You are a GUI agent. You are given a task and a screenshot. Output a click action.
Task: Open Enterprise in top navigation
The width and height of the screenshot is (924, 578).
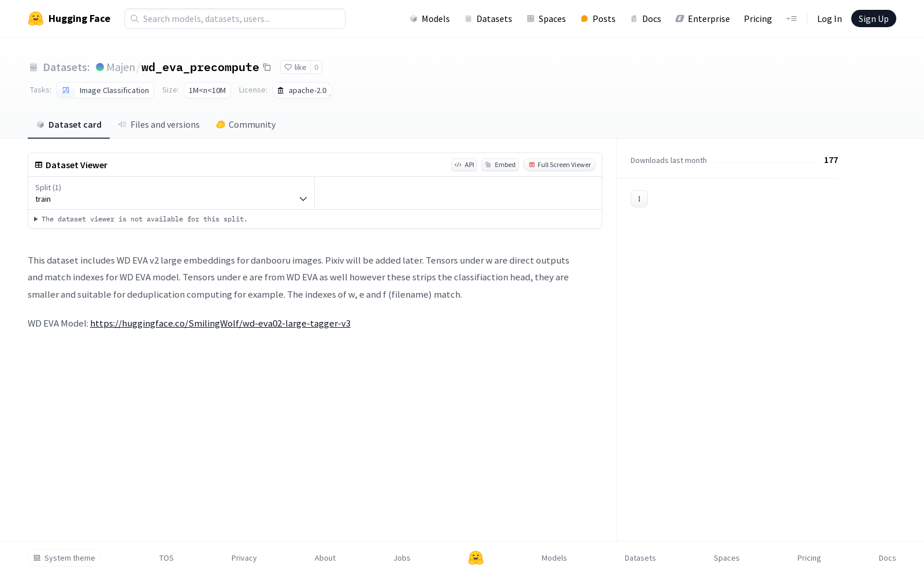703,18
